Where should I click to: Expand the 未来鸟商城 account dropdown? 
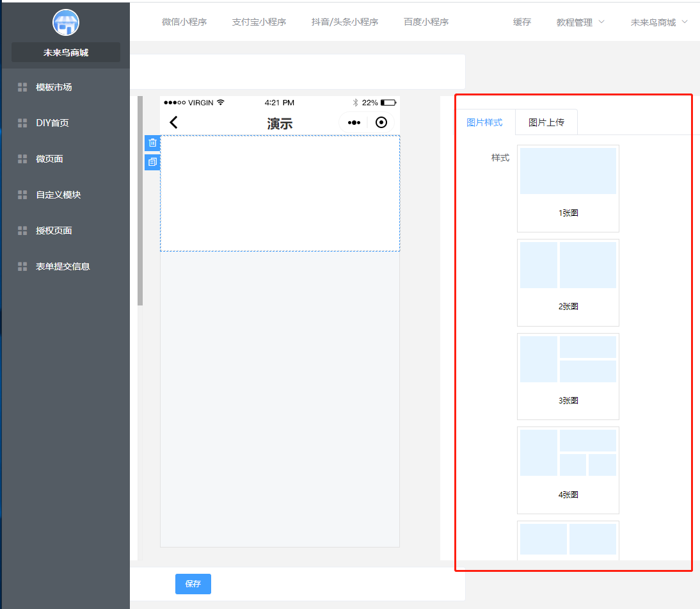(x=659, y=22)
